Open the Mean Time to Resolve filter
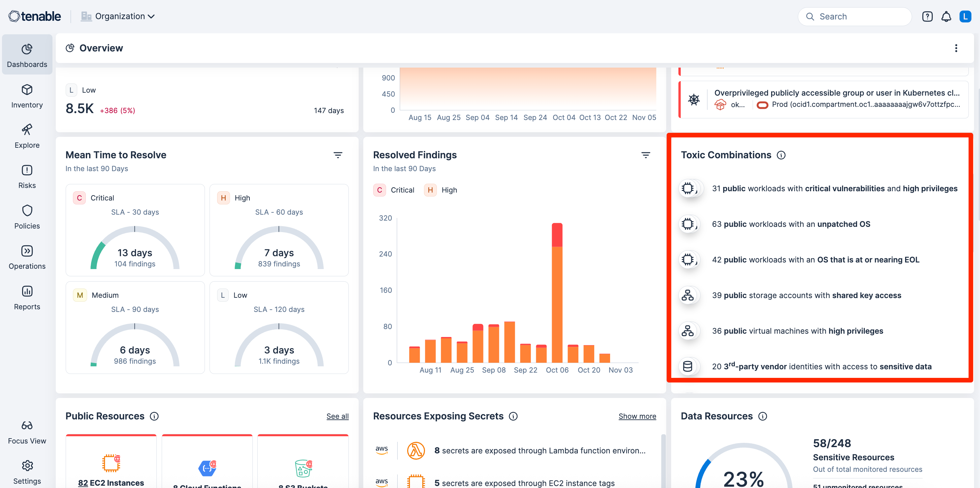Image resolution: width=980 pixels, height=488 pixels. pos(338,155)
